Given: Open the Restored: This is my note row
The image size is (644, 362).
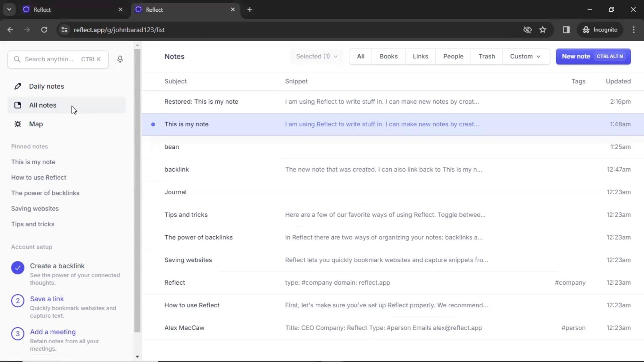Looking at the screenshot, I should (393, 102).
